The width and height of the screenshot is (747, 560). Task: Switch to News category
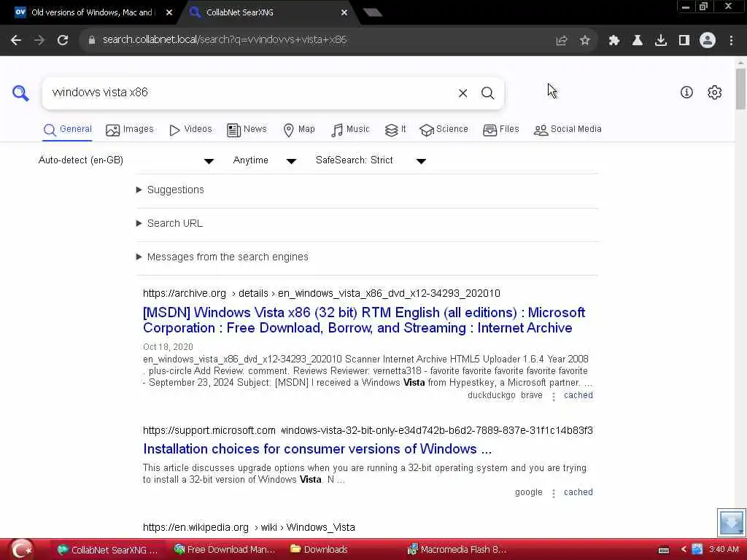coord(247,129)
